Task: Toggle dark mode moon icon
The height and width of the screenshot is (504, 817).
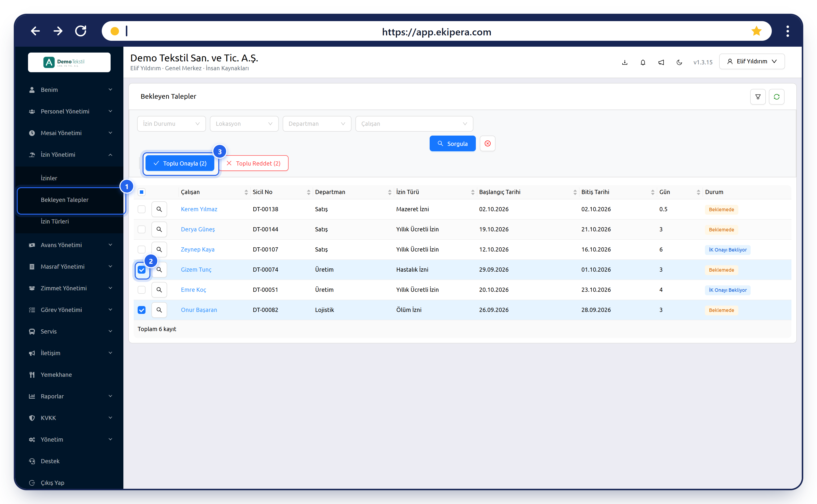Action: click(679, 62)
